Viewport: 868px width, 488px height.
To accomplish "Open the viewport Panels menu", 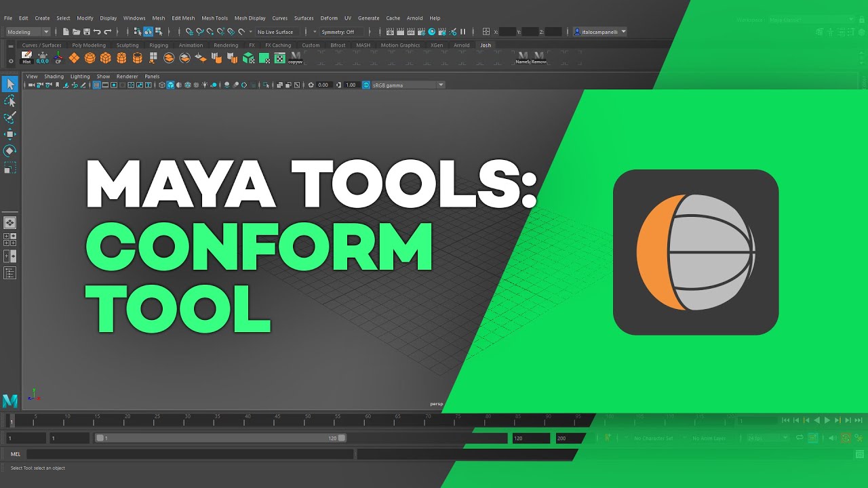I will (152, 77).
